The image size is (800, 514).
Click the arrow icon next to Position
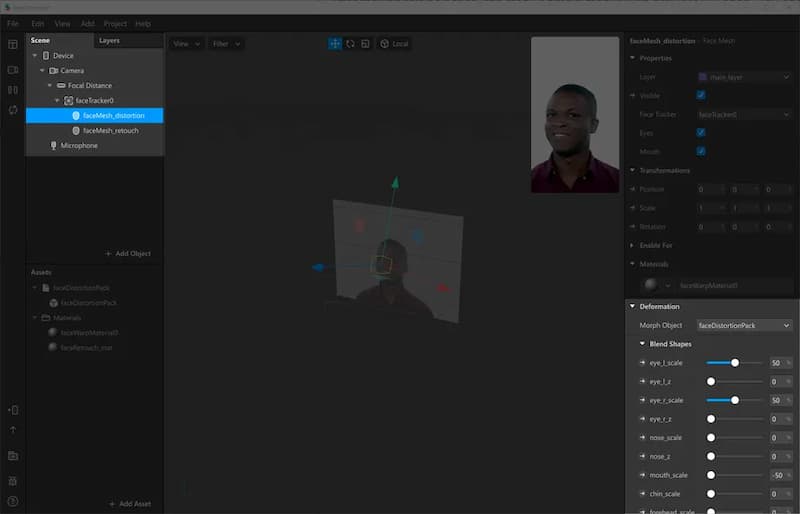(x=633, y=189)
